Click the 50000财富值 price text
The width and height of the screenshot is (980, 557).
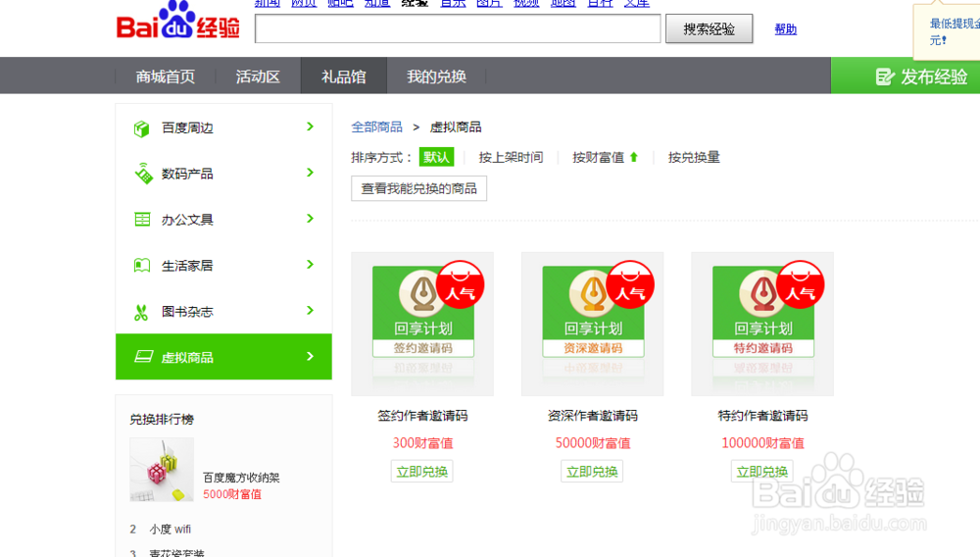click(593, 443)
